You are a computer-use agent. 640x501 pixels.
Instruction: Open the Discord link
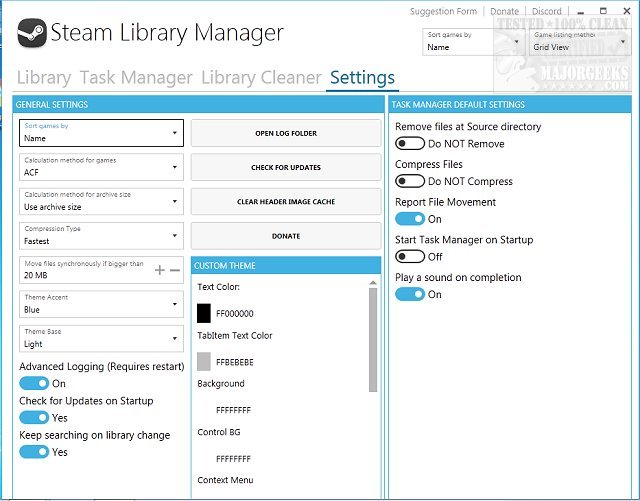[x=547, y=11]
